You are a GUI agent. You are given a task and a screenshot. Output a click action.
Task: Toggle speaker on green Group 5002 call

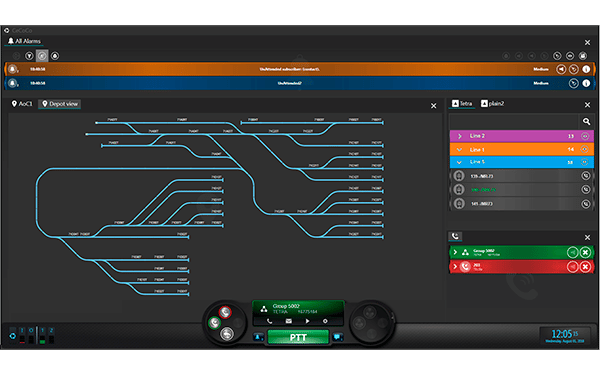[x=572, y=253]
